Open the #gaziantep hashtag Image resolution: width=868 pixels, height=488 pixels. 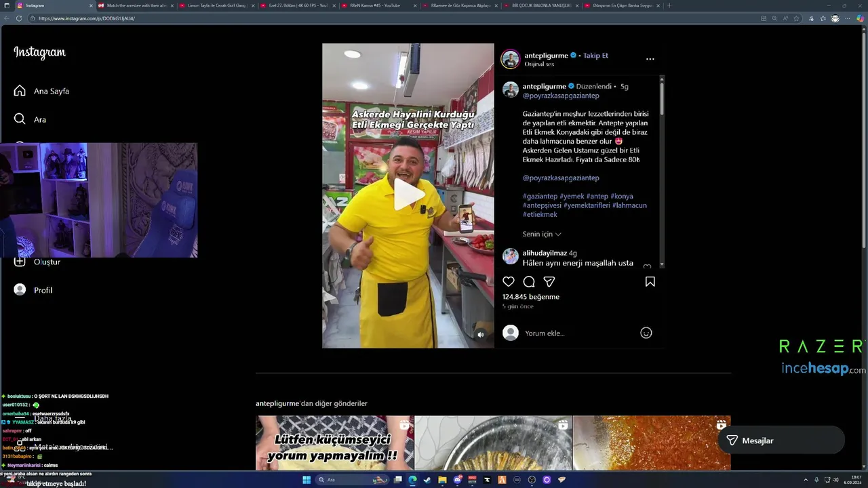[x=540, y=196]
